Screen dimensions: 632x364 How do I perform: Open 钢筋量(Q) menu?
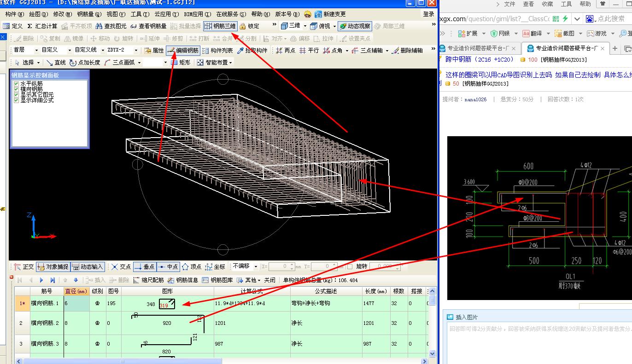89,14
